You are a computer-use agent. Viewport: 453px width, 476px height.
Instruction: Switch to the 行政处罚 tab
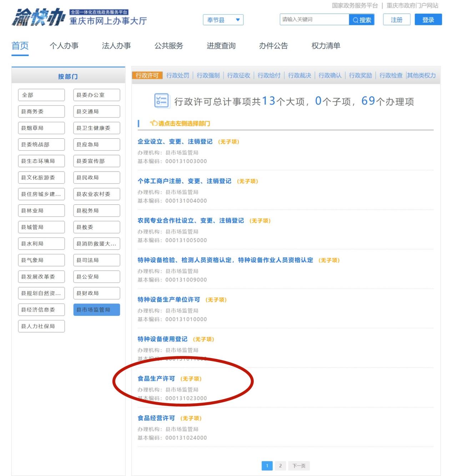coord(178,75)
